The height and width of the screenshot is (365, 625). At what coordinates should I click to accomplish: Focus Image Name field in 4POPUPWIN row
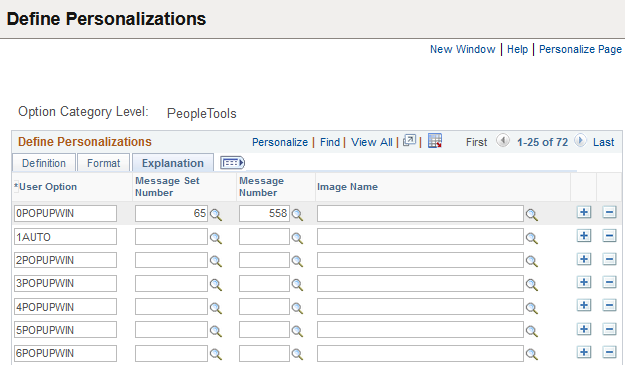pos(421,306)
